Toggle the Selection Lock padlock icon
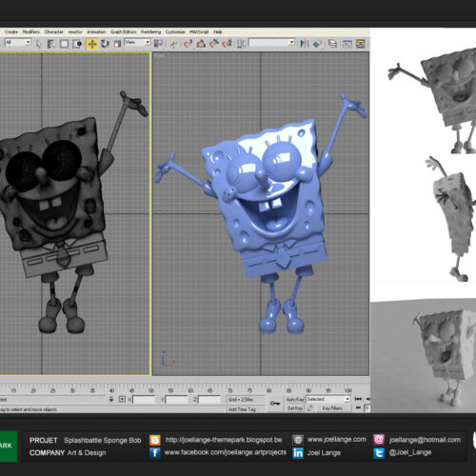The width and height of the screenshot is (476, 476). (111, 399)
